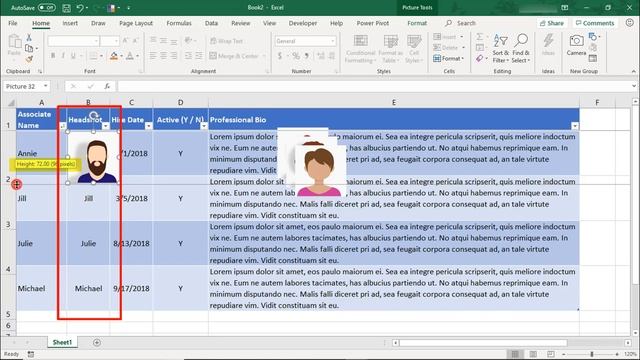Switch to the Page Layout tab
Viewport: 640px width, 360px height.
click(x=136, y=23)
